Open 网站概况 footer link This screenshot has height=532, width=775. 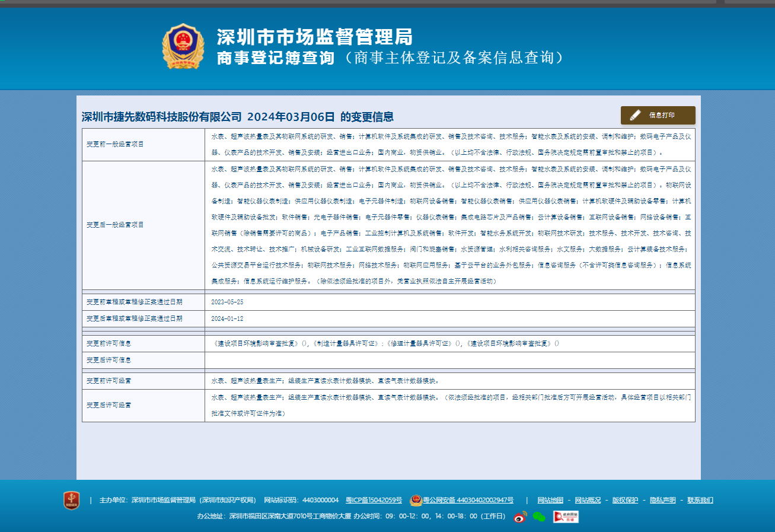click(x=588, y=500)
